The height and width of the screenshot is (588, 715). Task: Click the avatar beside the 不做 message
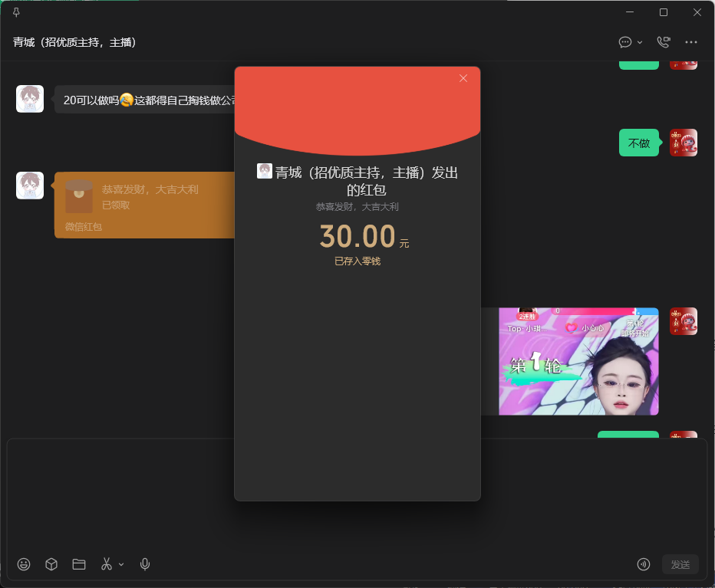pos(684,143)
